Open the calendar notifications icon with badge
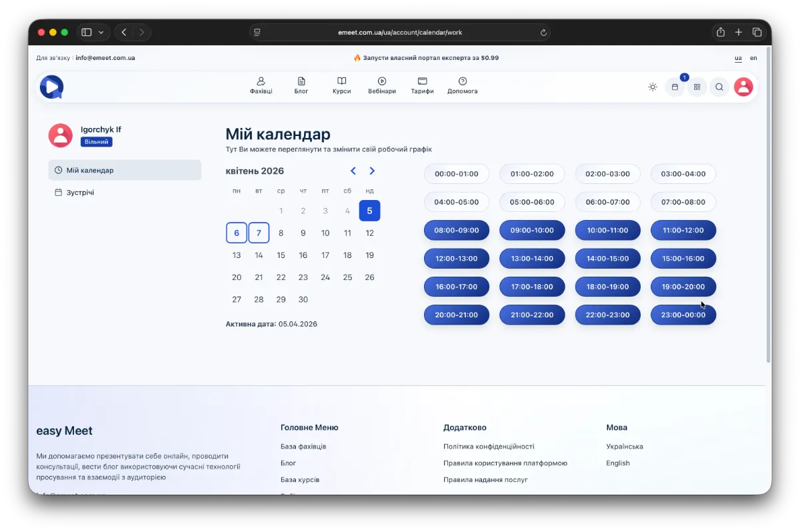The image size is (800, 532). [x=675, y=87]
